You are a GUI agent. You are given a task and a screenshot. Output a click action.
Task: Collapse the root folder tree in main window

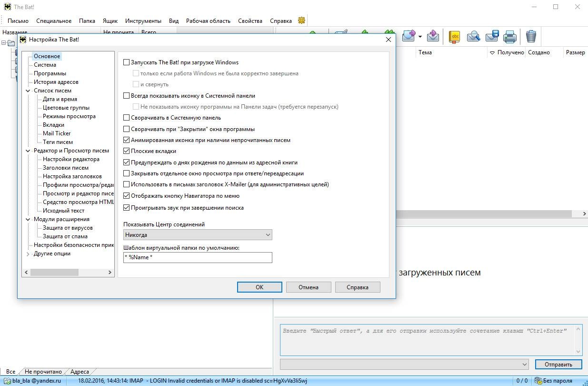[3, 43]
